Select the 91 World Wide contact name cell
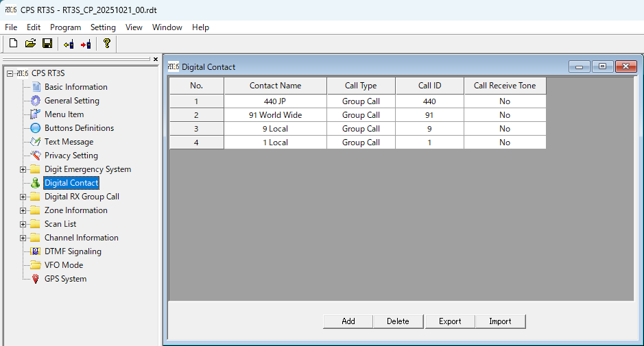The width and height of the screenshot is (644, 346). 275,115
